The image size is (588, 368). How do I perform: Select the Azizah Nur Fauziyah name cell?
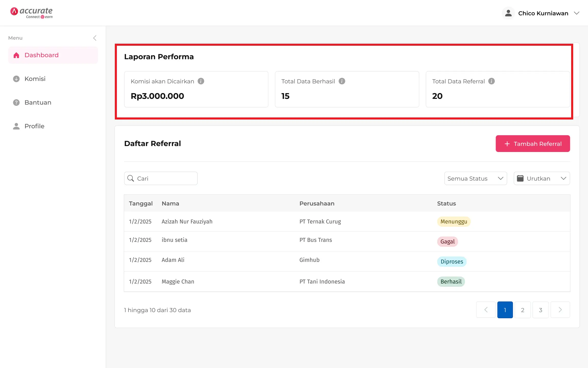click(187, 222)
